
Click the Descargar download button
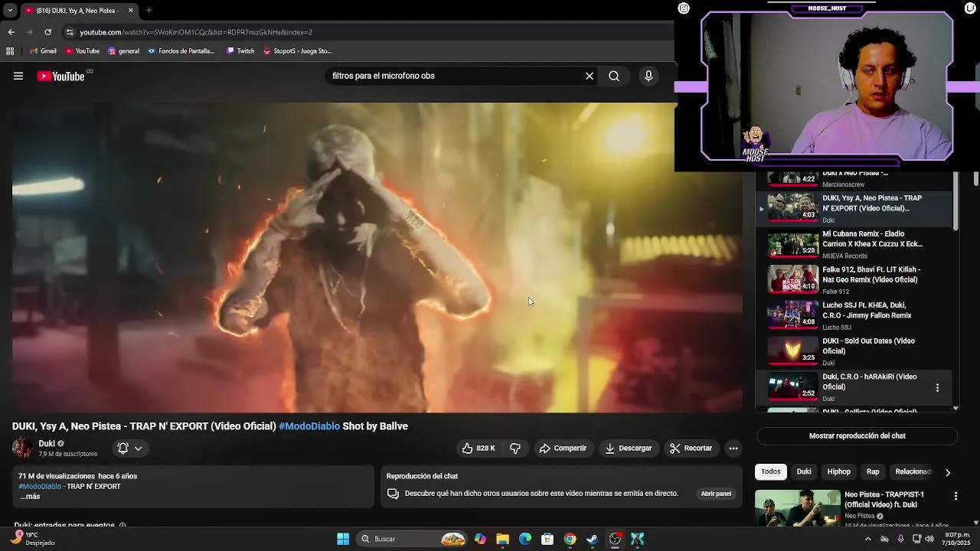point(629,448)
